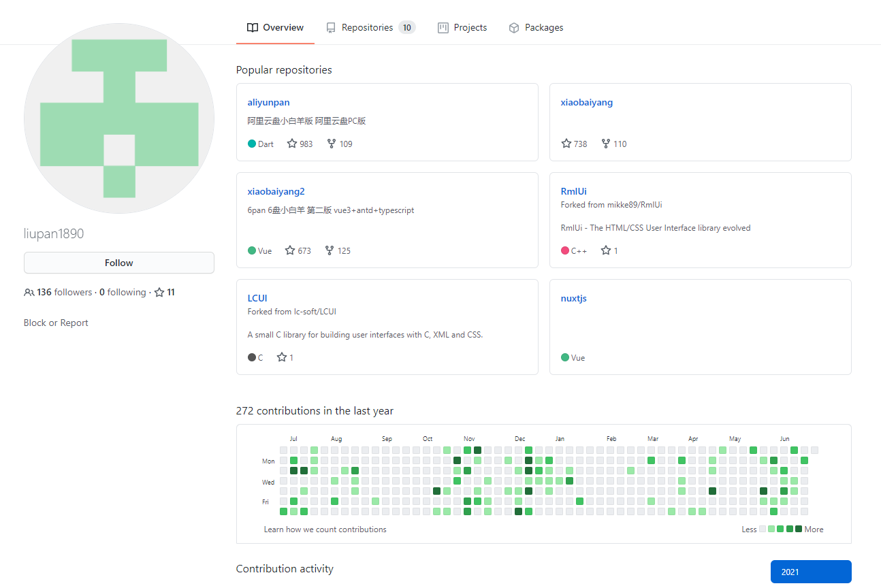Click the darkest green legend square

[799, 529]
